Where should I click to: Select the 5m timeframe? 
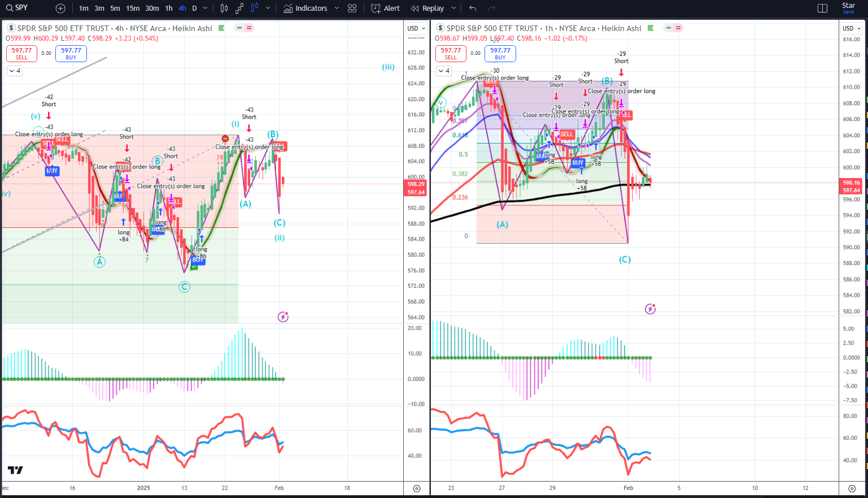tap(115, 8)
